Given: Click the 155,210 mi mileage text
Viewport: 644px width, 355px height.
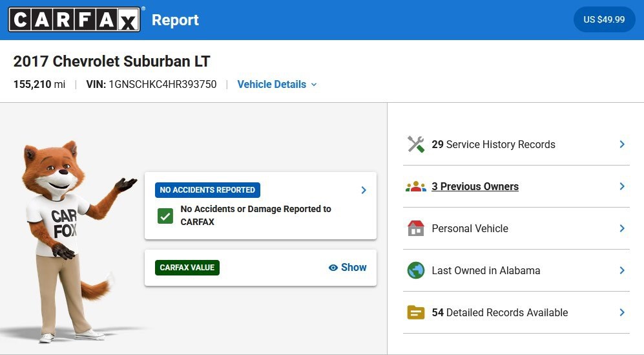Looking at the screenshot, I should (x=39, y=84).
